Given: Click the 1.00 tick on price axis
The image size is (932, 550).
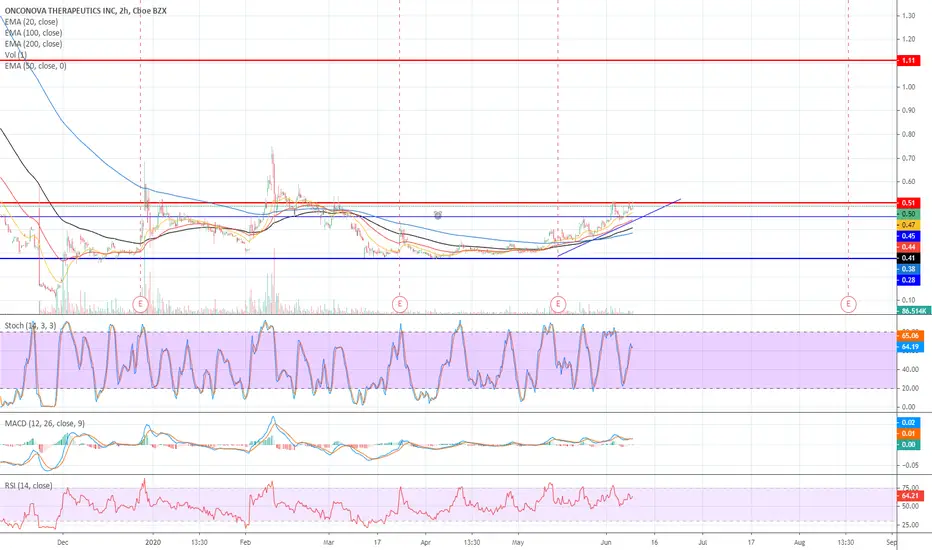Looking at the screenshot, I should coord(908,87).
